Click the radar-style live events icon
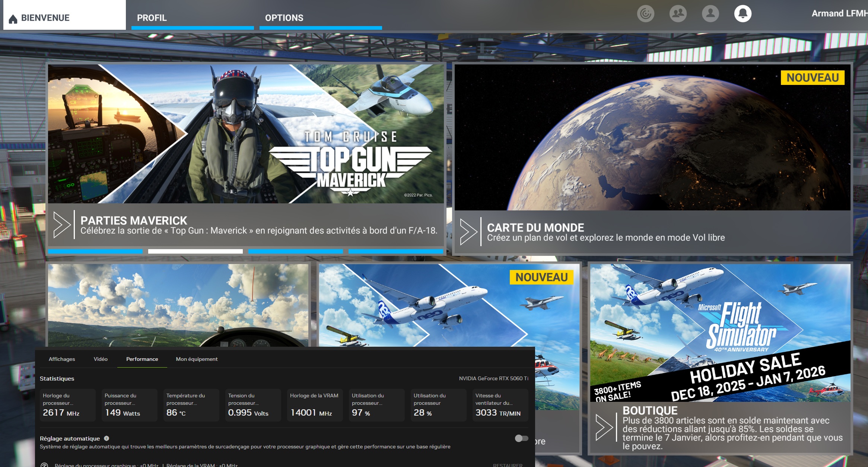Screen dimensions: 868x467 pyautogui.click(x=645, y=14)
